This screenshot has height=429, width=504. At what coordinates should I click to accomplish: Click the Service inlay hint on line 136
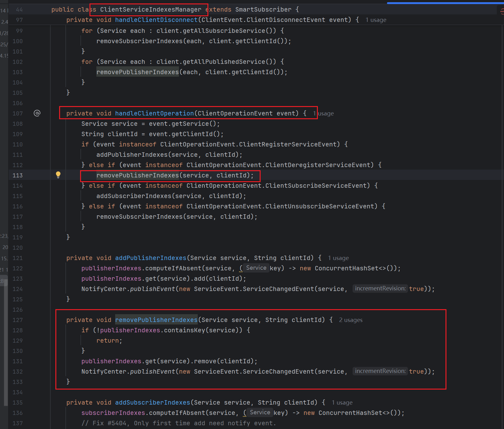pos(260,412)
